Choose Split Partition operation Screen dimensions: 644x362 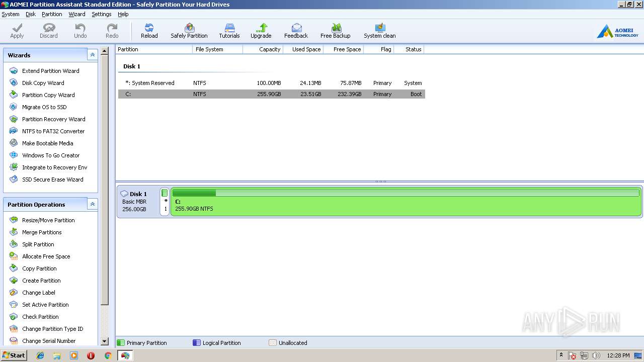coord(38,244)
